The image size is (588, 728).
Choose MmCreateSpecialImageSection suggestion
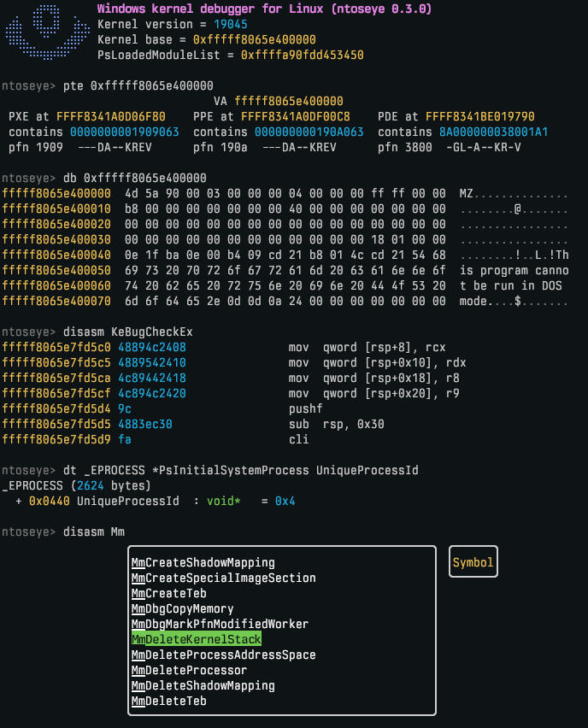click(223, 578)
